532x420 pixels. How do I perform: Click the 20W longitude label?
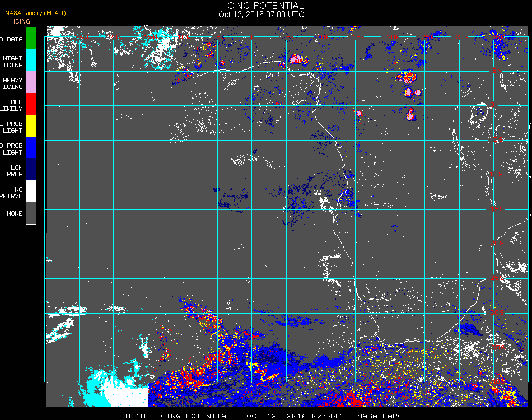116,36
